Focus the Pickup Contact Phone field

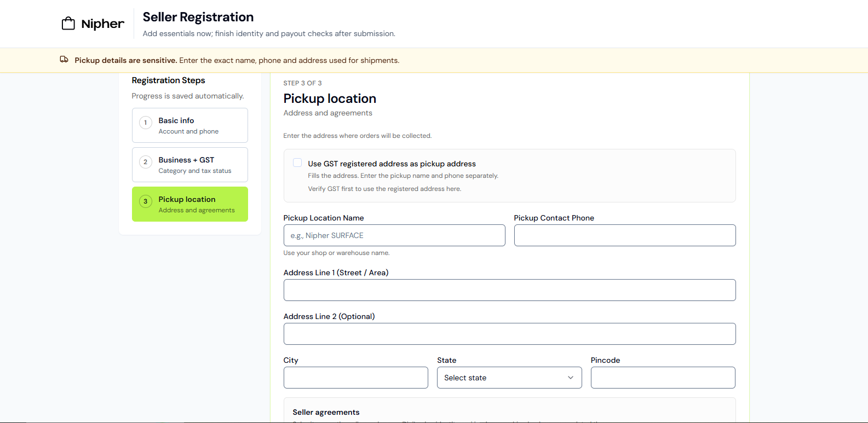(625, 235)
